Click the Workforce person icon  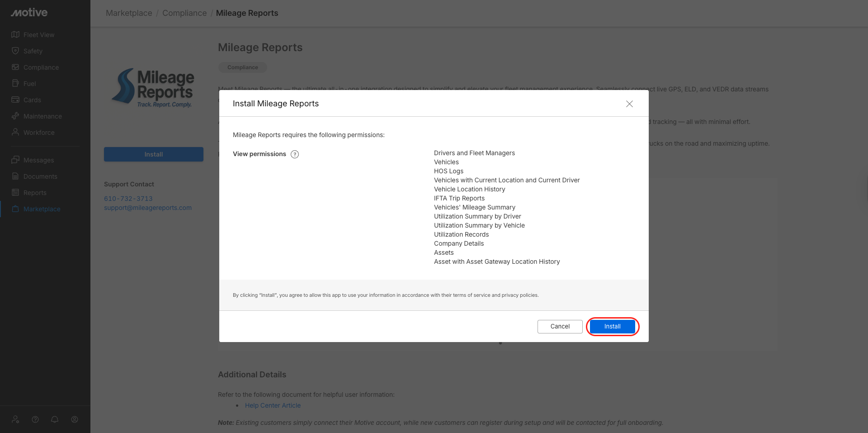(x=15, y=132)
